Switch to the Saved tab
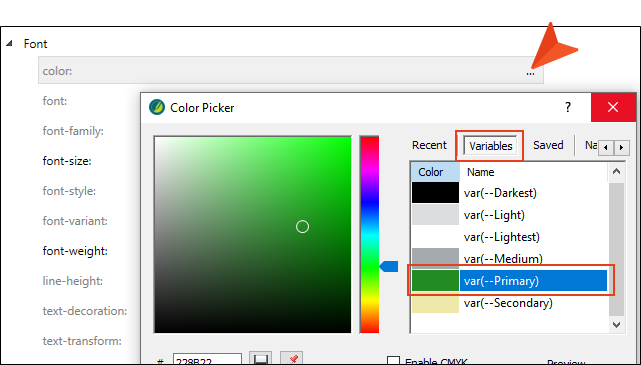Image resolution: width=641 pixels, height=365 pixels. tap(548, 145)
